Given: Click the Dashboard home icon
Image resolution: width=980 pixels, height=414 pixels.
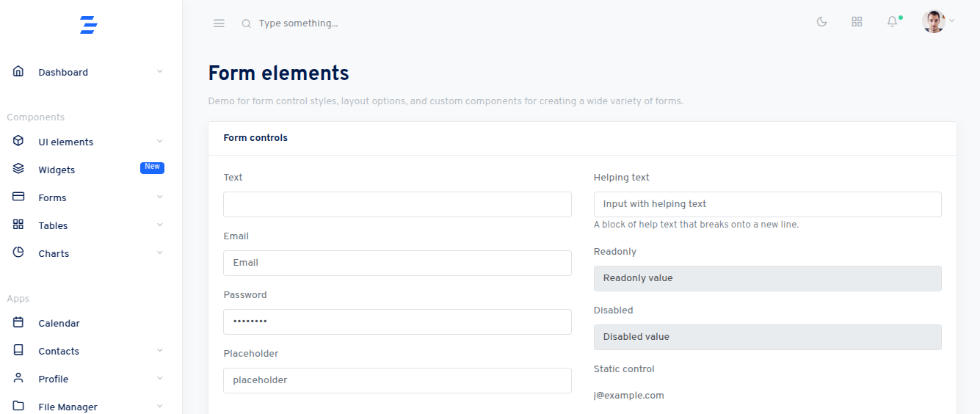Looking at the screenshot, I should (x=18, y=72).
